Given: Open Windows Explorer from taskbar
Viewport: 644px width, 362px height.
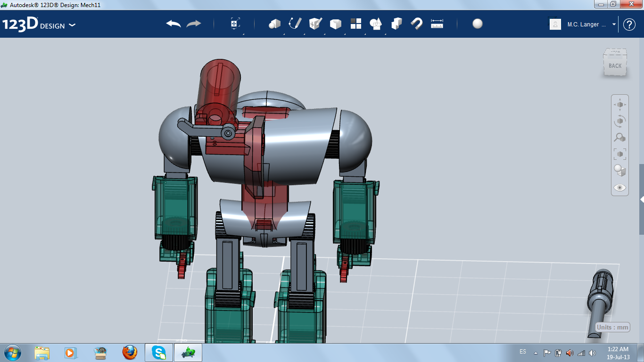Looking at the screenshot, I should [42, 353].
